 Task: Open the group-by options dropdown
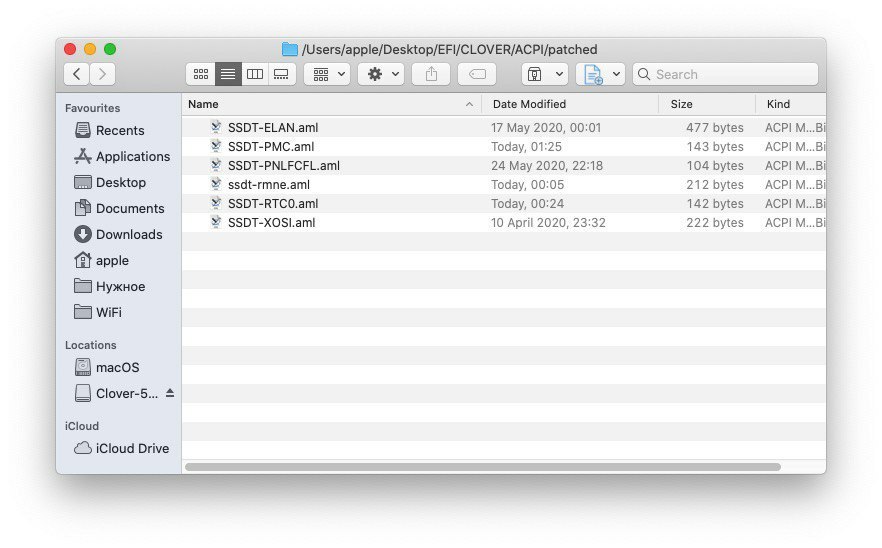327,74
